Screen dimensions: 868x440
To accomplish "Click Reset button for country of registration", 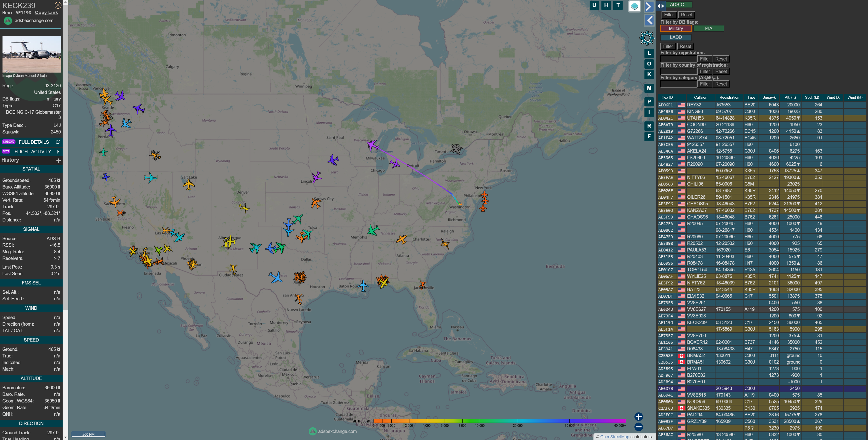I will click(x=721, y=71).
